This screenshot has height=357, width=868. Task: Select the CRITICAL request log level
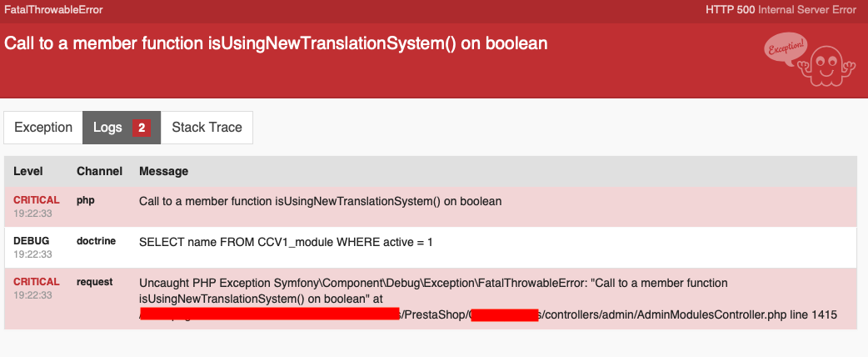(37, 282)
